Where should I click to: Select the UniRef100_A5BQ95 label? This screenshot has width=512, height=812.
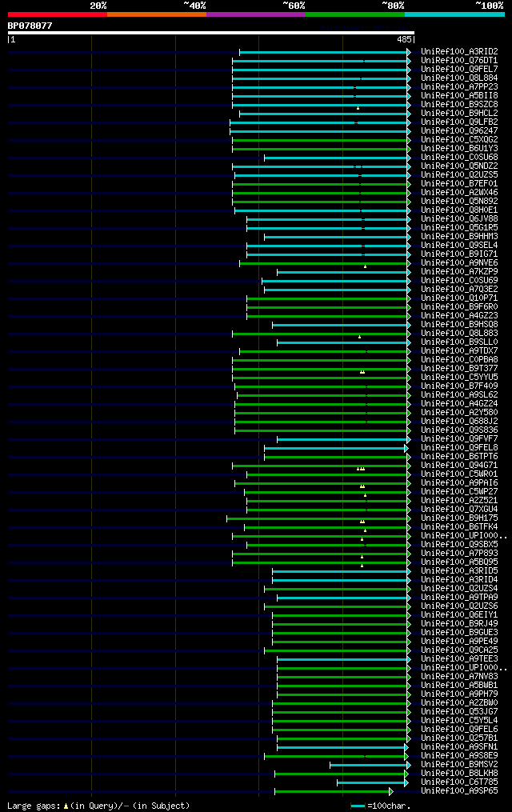pos(460,562)
